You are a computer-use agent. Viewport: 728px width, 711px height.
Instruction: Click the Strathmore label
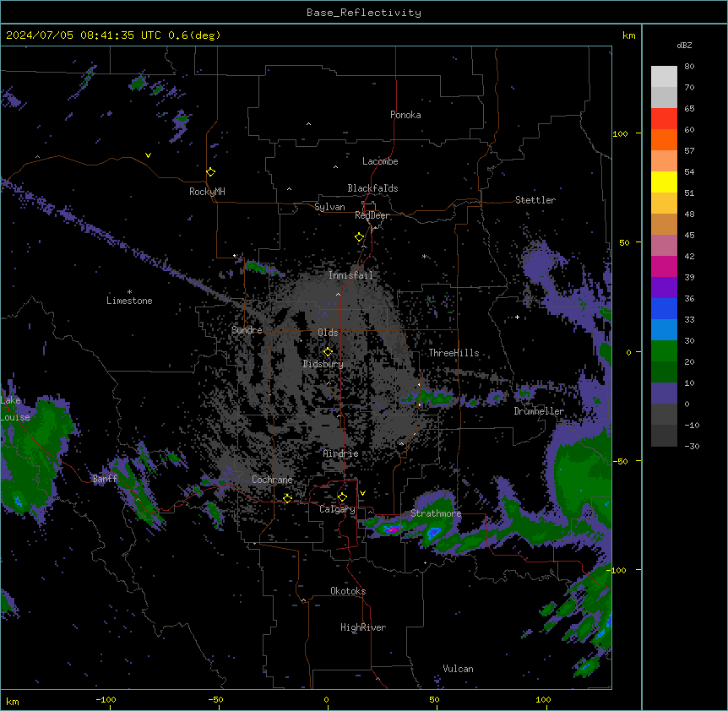[x=436, y=513]
